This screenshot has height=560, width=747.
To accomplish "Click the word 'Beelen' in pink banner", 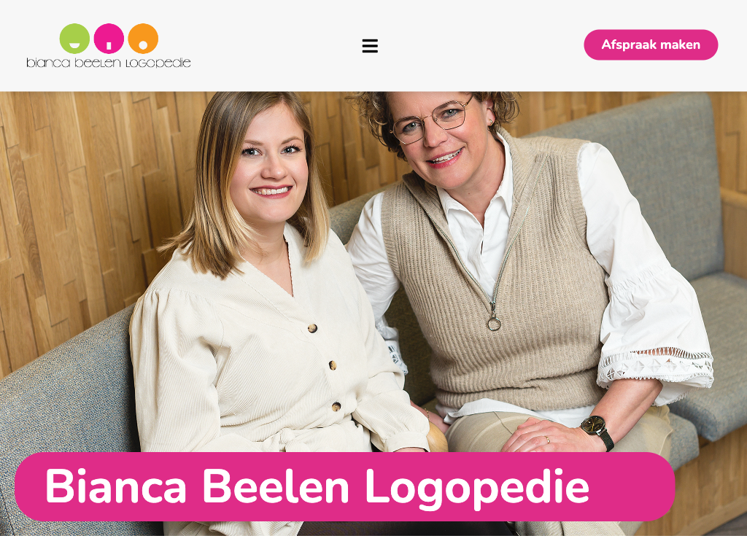I will click(x=275, y=486).
